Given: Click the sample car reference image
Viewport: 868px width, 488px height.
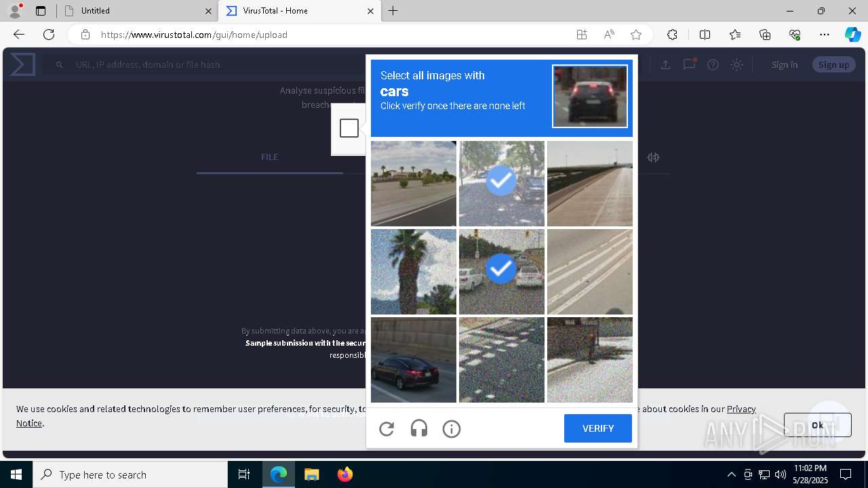Looking at the screenshot, I should [x=590, y=96].
